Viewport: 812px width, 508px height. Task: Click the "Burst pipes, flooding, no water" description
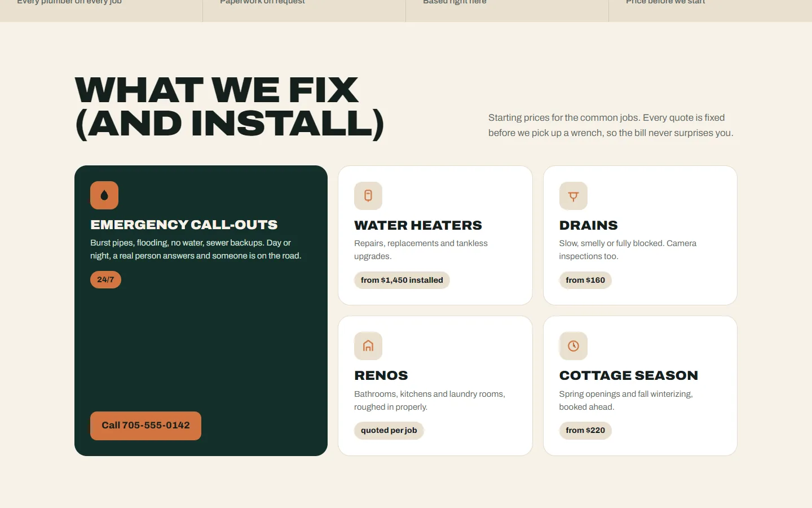point(196,249)
